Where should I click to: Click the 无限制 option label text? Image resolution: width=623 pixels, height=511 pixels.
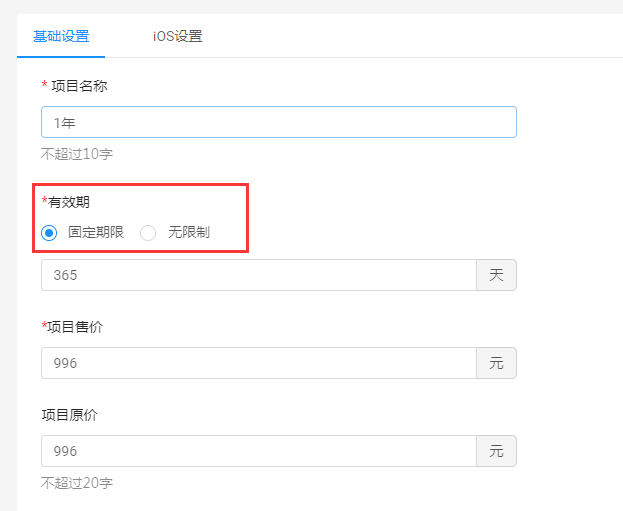pos(189,232)
